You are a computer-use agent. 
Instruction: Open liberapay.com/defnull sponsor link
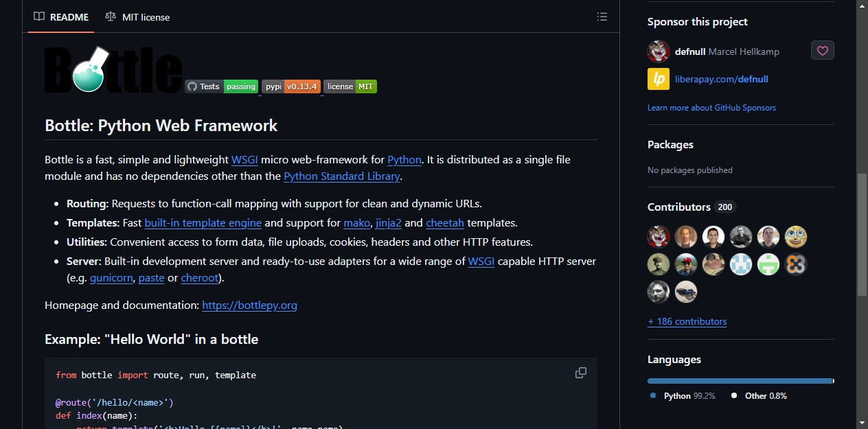pyautogui.click(x=722, y=79)
